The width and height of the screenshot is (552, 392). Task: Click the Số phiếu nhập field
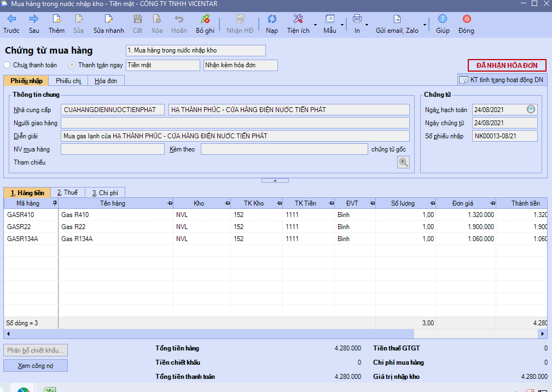[x=505, y=136]
